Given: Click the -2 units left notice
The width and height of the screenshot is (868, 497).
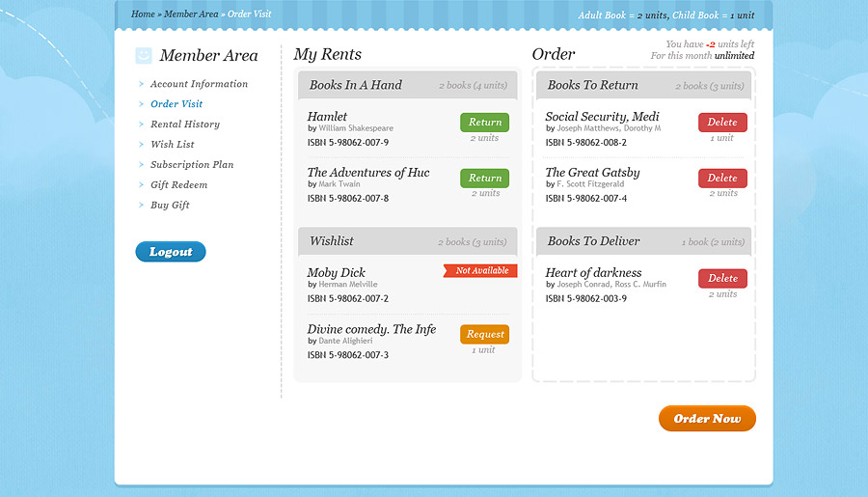Looking at the screenshot, I should pyautogui.click(x=710, y=43).
